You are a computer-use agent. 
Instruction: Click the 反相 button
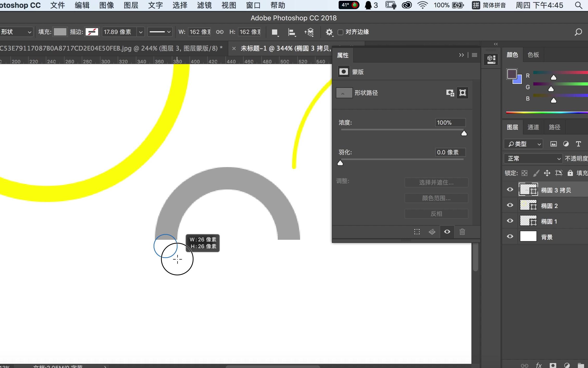(x=436, y=214)
